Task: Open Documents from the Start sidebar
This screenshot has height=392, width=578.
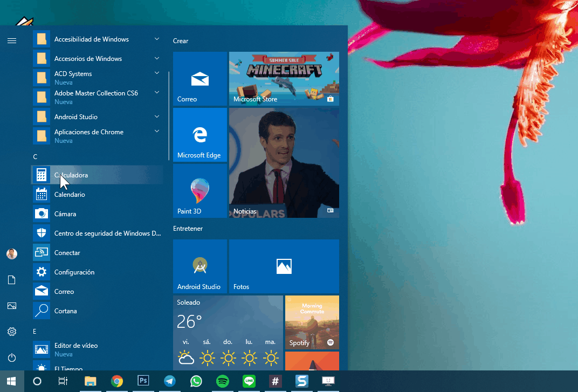Action: tap(12, 280)
